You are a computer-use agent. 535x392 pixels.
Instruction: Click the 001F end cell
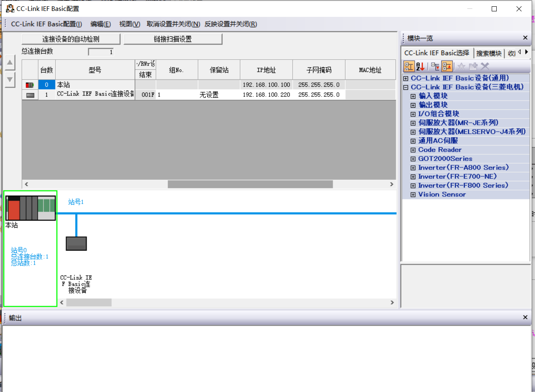[146, 95]
